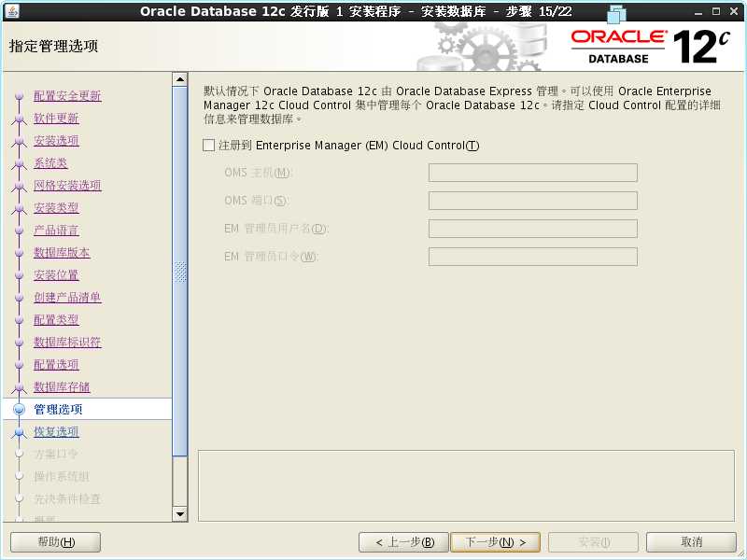Proceed with the 下一步(N) button
The image size is (747, 560).
496,542
